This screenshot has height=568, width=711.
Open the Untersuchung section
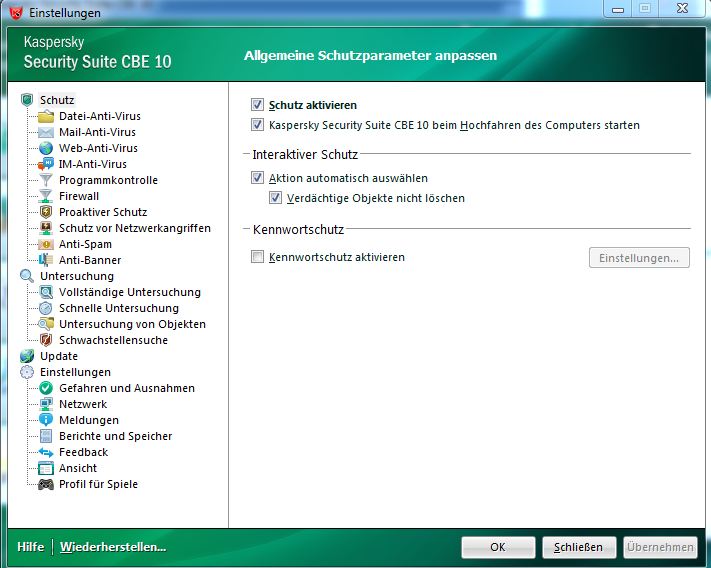[77, 276]
